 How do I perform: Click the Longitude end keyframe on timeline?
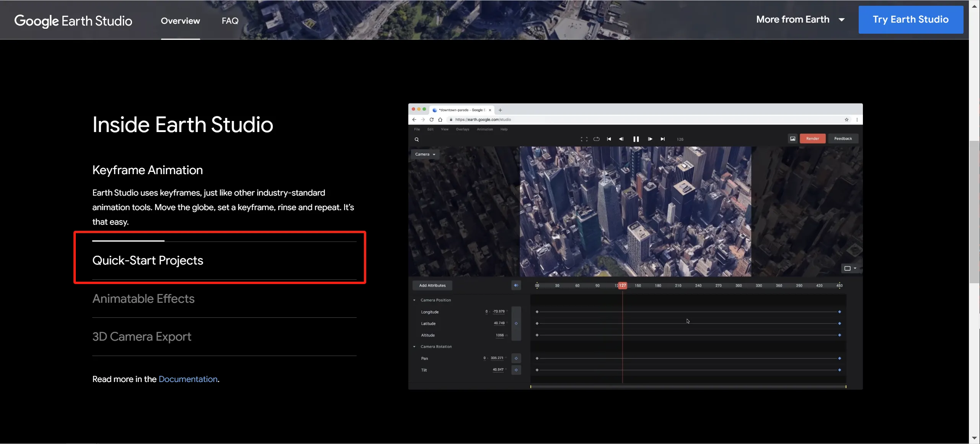[840, 312]
